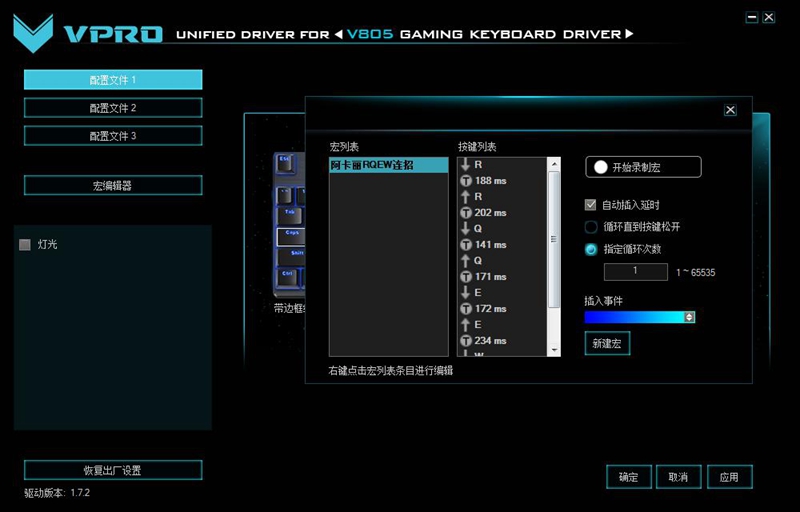Viewport: 800px width, 512px height.
Task: Click 新建宏 new macro button
Action: coord(607,343)
